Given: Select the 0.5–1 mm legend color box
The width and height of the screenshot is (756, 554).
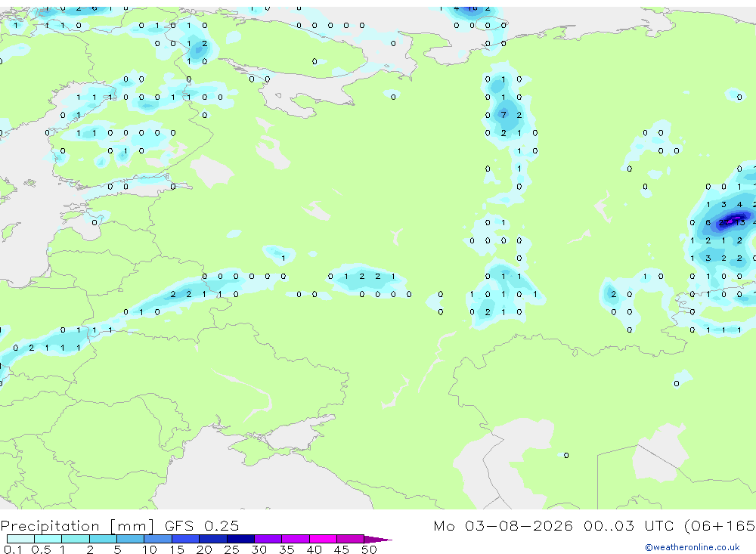Looking at the screenshot, I should click(48, 539).
